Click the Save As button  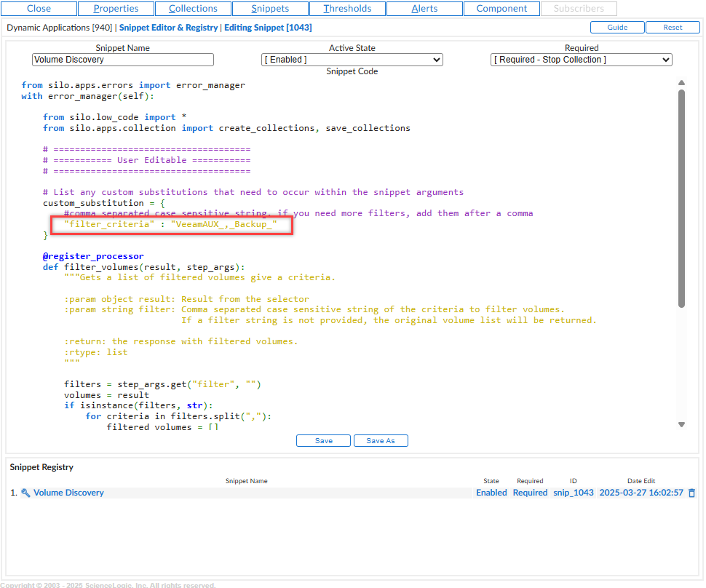(381, 441)
